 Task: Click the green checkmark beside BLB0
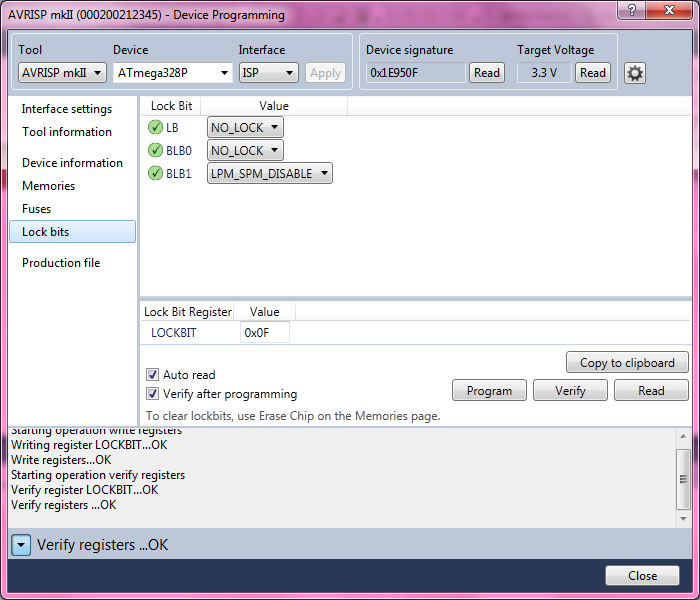155,150
